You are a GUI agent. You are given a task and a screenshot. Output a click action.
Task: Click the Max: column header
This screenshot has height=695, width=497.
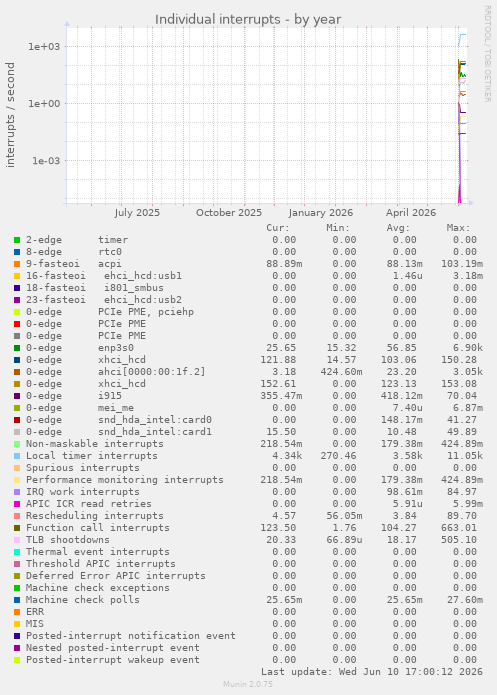coord(458,228)
